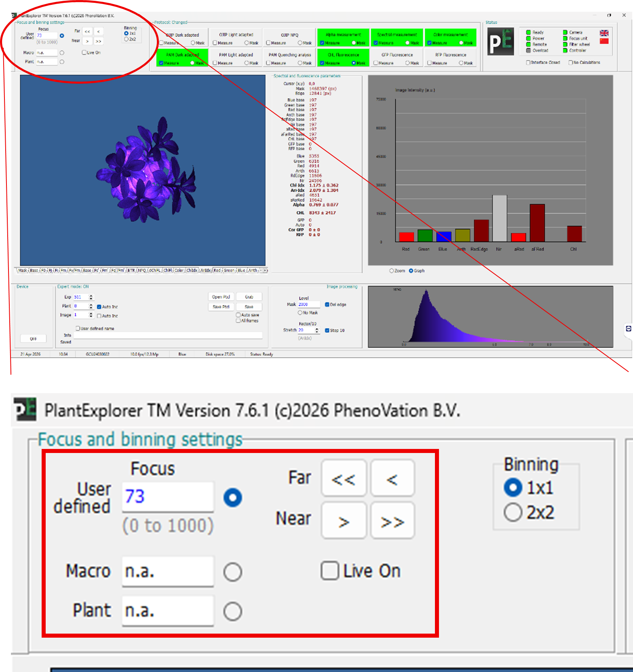Select the Zoom radio below the graph
Screen dimensions: 633x672
tap(391, 271)
